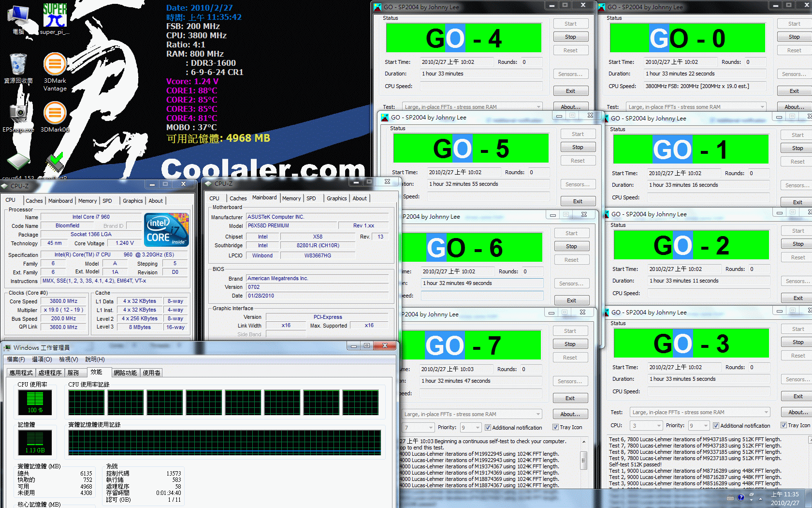Screen dimensions: 812x508
Task: Click the GO - 0 window's title bar app icon
Action: [601, 7]
